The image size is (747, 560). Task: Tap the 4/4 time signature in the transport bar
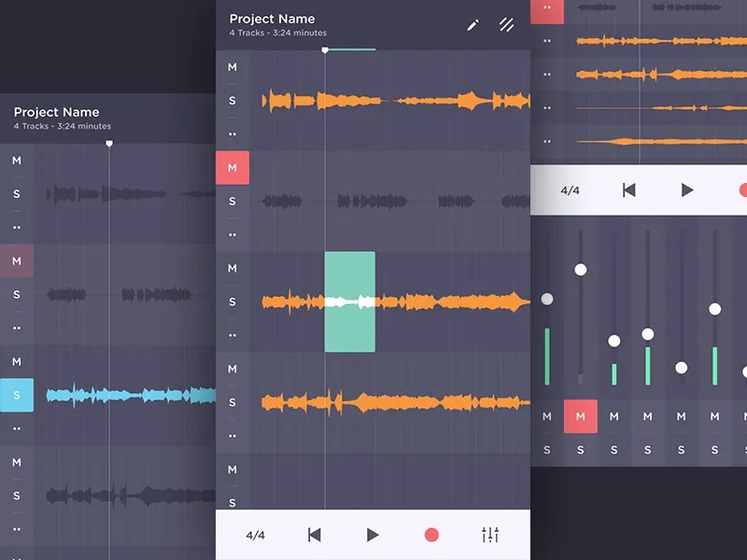click(256, 535)
